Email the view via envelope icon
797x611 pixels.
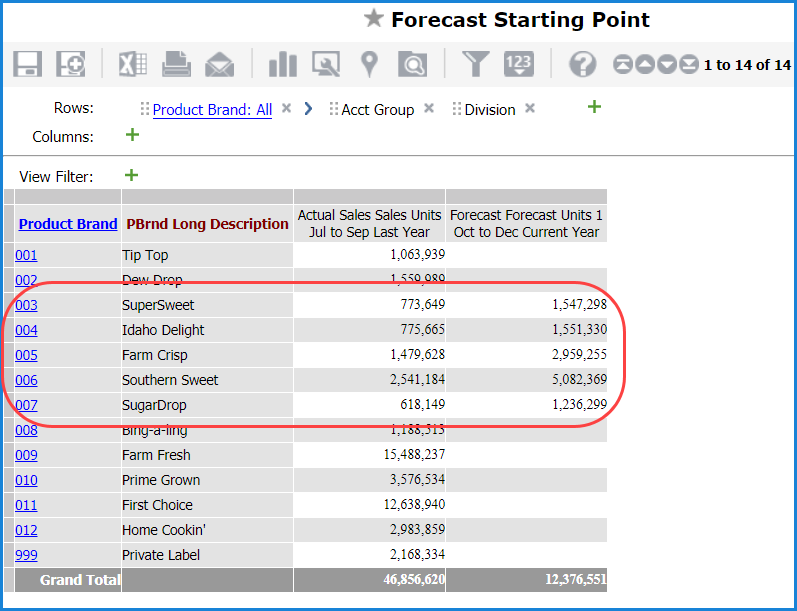tap(220, 65)
